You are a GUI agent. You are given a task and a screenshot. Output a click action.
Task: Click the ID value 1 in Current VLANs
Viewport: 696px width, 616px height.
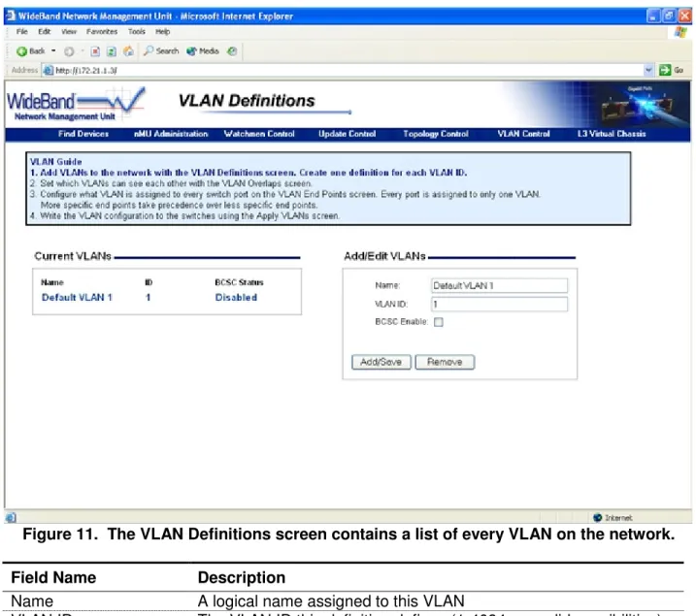coord(148,298)
